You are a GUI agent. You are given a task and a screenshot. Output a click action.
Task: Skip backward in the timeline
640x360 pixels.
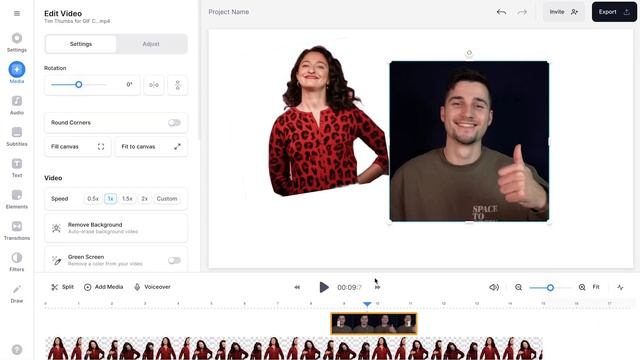pyautogui.click(x=297, y=287)
